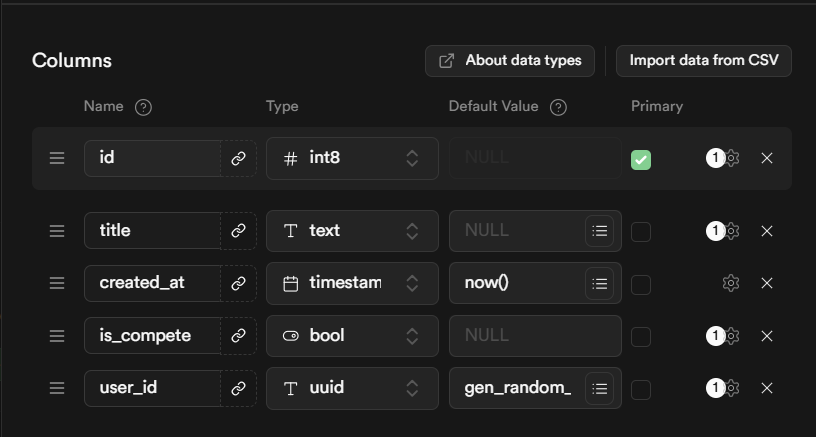Click help icon beside Default Value header
The image size is (816, 437).
coord(558,107)
